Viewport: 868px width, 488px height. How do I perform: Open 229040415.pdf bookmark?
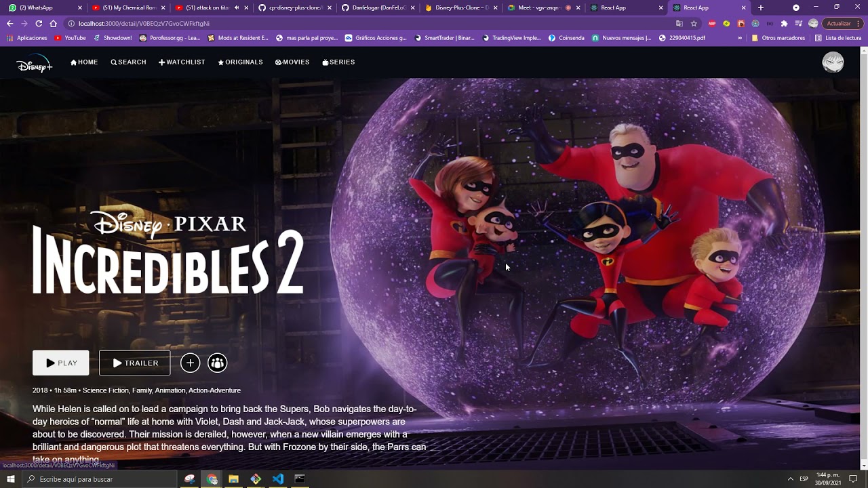(x=682, y=38)
